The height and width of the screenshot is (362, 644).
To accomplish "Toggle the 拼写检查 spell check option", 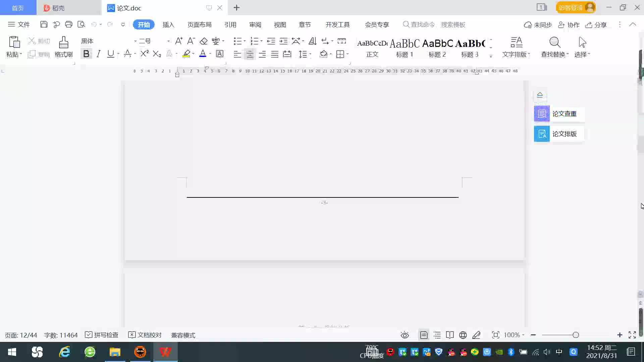I will click(x=102, y=335).
